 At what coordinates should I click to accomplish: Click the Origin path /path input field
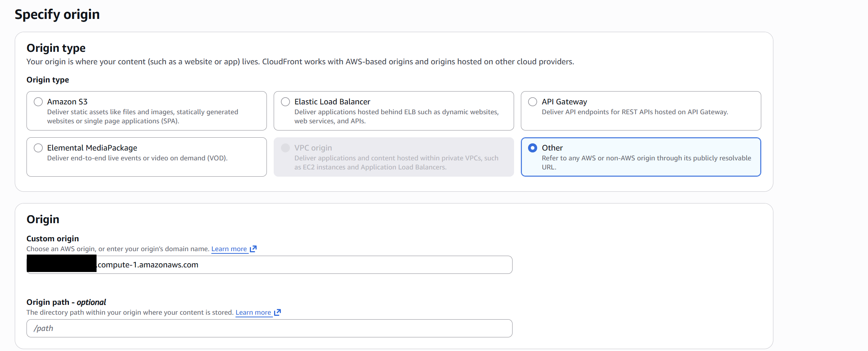[270, 328]
